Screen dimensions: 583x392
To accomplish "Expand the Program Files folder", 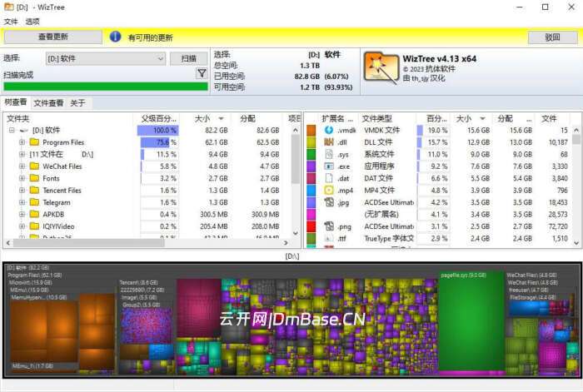I will 22,142.
